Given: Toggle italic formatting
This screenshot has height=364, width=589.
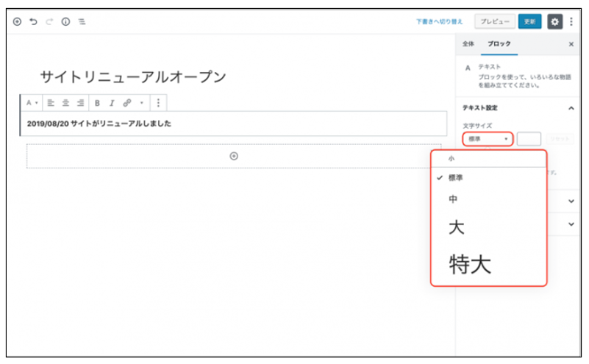Looking at the screenshot, I should click(x=112, y=103).
